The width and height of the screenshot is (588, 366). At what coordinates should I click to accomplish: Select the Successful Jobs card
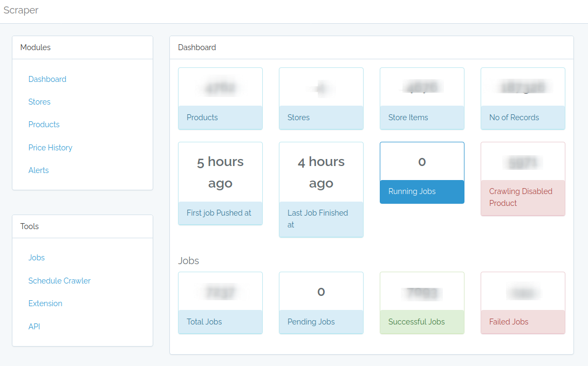tap(422, 303)
